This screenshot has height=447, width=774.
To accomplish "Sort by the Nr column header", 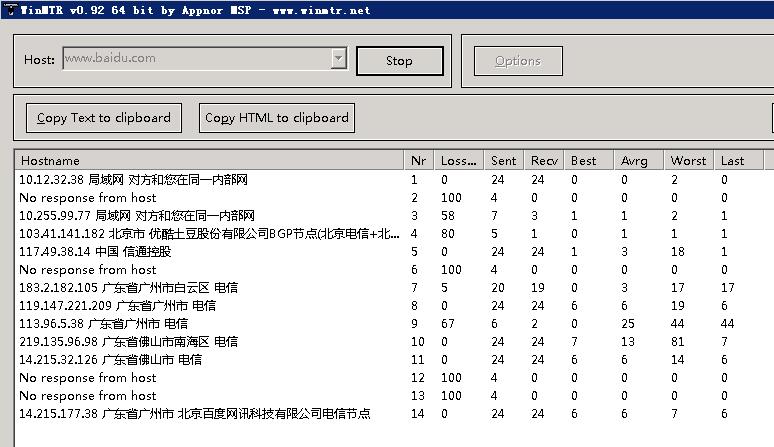I will coord(420,161).
